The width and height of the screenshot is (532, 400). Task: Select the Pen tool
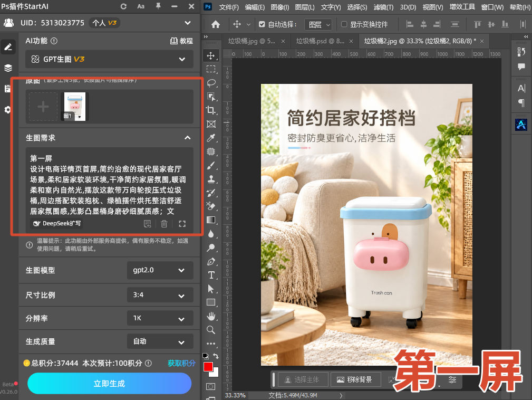click(x=211, y=261)
